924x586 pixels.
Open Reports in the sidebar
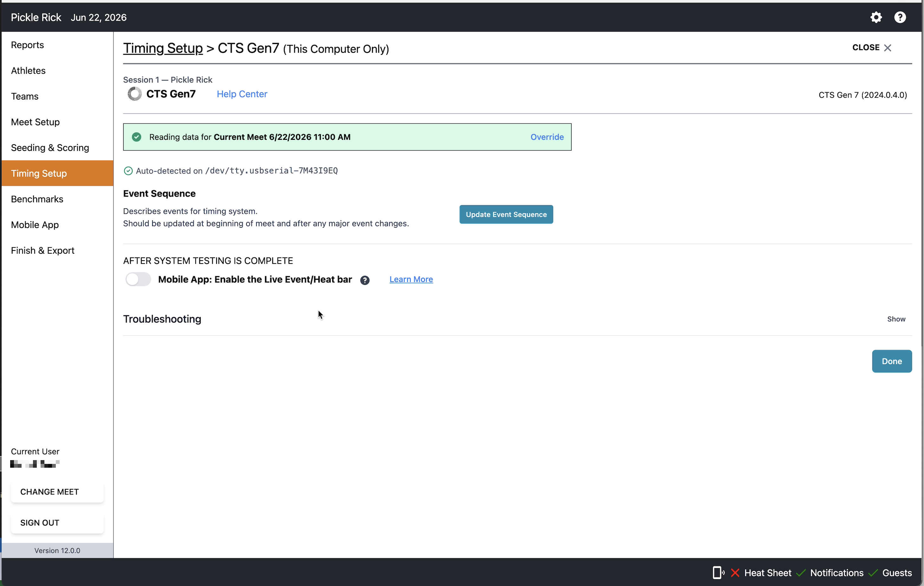click(x=58, y=45)
